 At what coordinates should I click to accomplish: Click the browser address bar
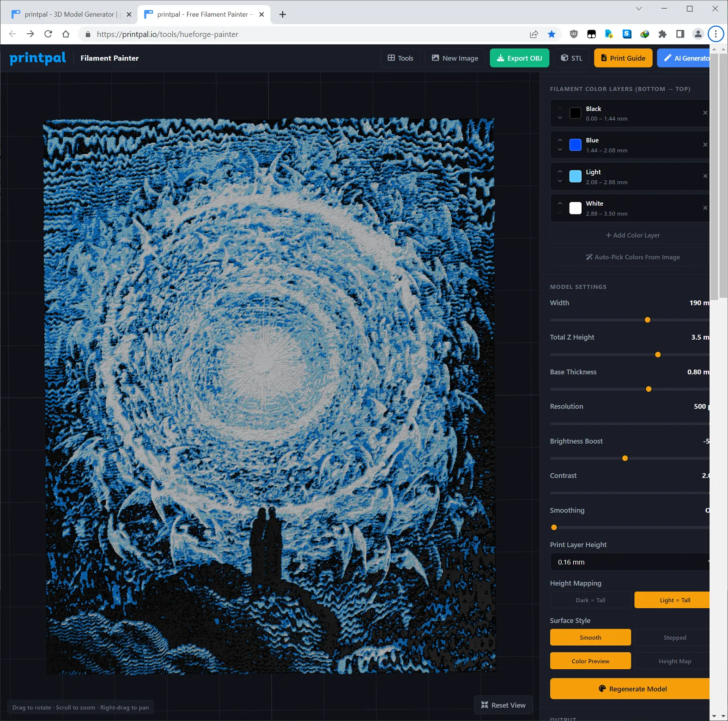point(305,34)
